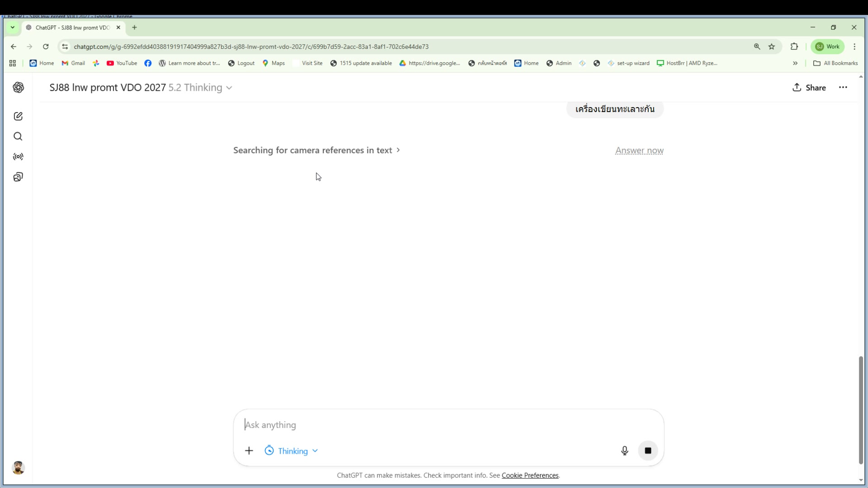Click the plus attach icon in composer
This screenshot has height=488, width=868.
point(249,450)
